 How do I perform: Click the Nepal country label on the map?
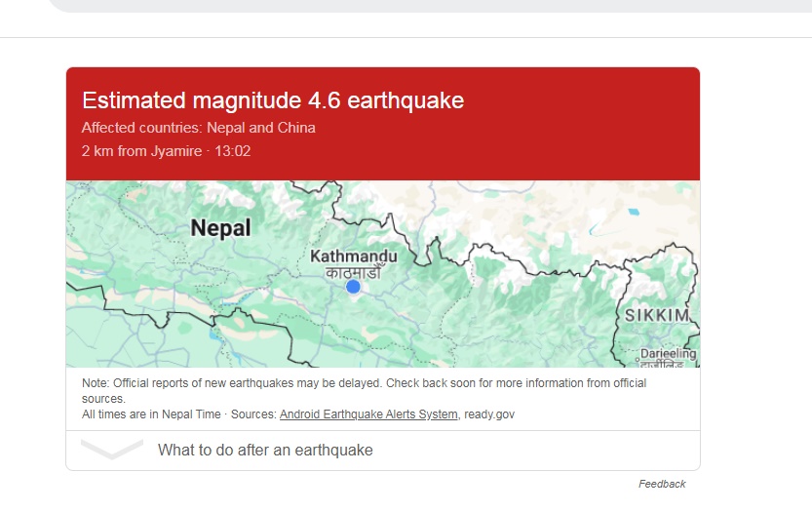tap(220, 228)
